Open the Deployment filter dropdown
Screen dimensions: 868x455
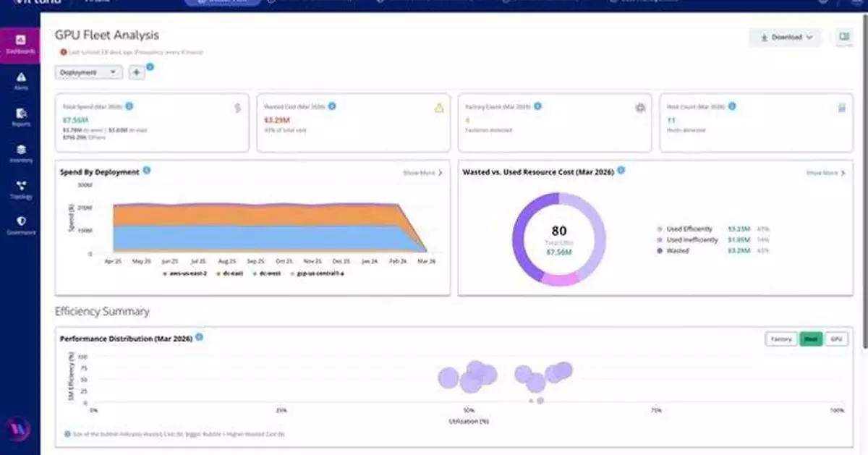87,72
